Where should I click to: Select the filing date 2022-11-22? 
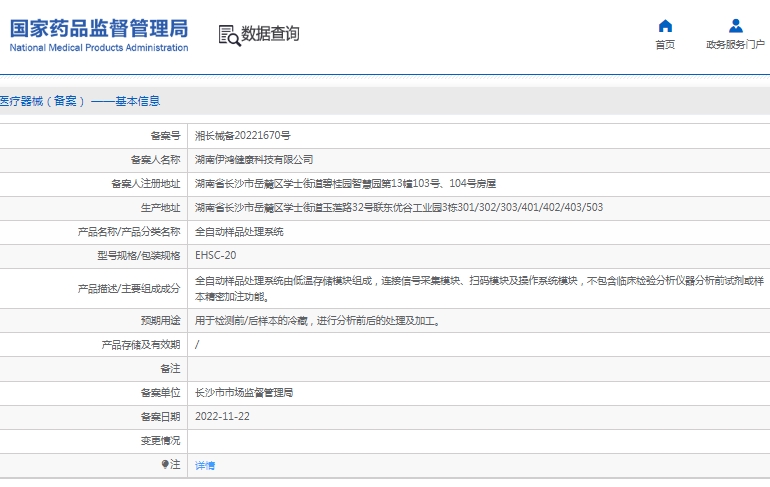click(x=222, y=416)
